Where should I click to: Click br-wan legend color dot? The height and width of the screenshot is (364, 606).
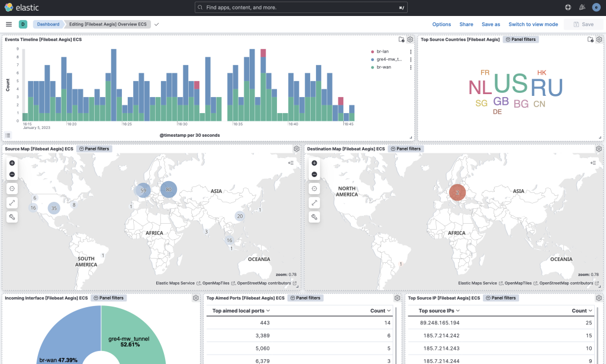coord(373,67)
